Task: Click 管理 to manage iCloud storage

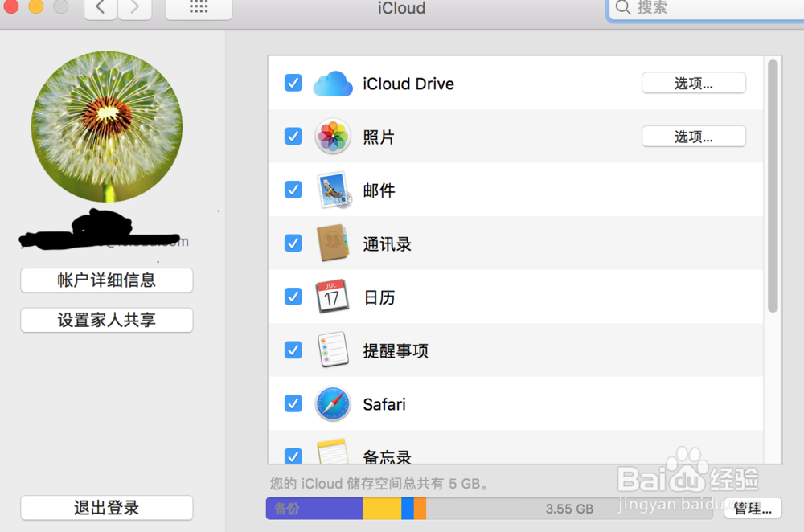Action: pyautogui.click(x=753, y=508)
